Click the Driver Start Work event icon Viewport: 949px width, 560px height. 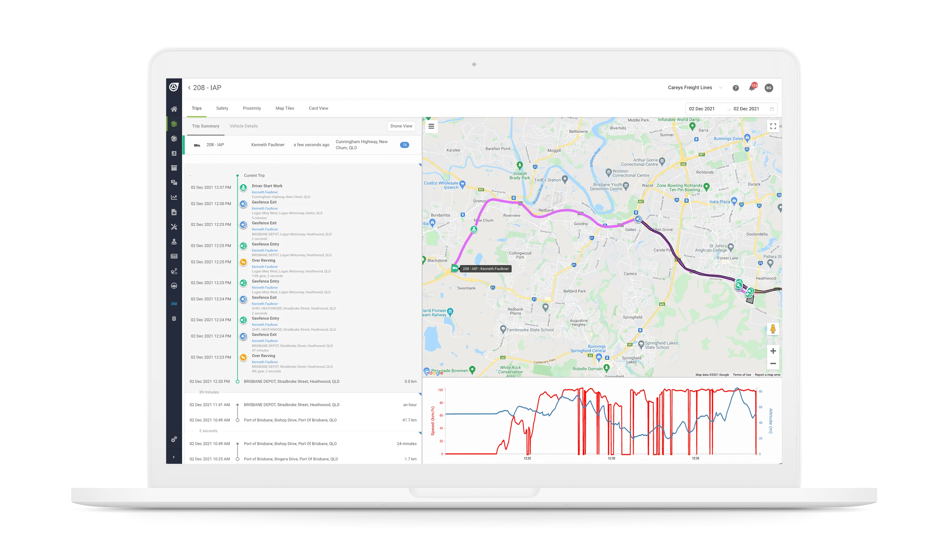pyautogui.click(x=243, y=188)
